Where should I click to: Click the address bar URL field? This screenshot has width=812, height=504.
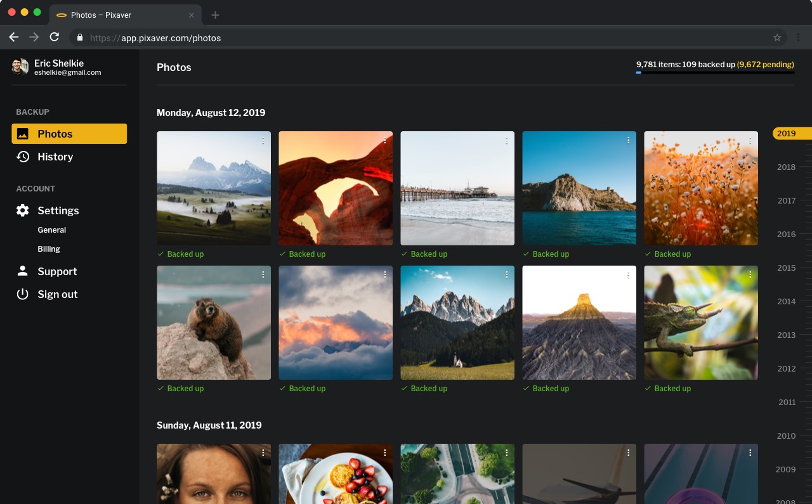(x=428, y=38)
